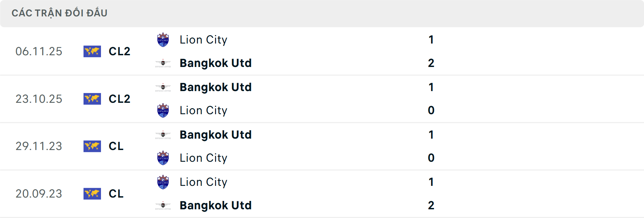The height and width of the screenshot is (218, 644).
Task: Click Lion City logo in 06.11.25 match
Action: click(163, 40)
